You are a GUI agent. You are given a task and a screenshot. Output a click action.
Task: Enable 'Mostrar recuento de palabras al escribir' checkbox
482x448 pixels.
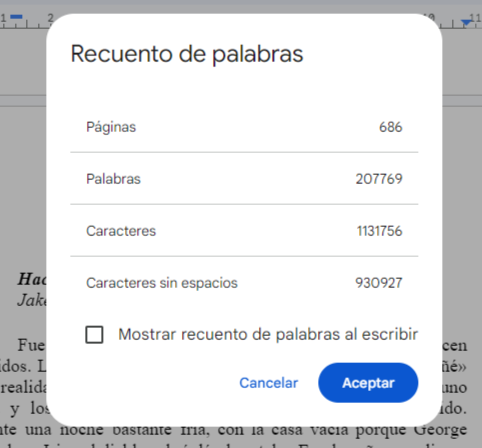tap(94, 334)
